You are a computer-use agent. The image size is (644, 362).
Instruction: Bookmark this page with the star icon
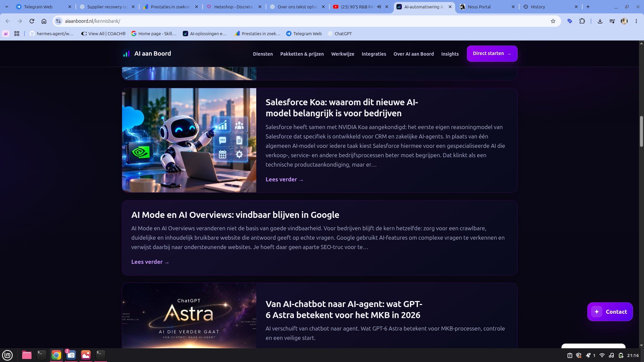553,21
